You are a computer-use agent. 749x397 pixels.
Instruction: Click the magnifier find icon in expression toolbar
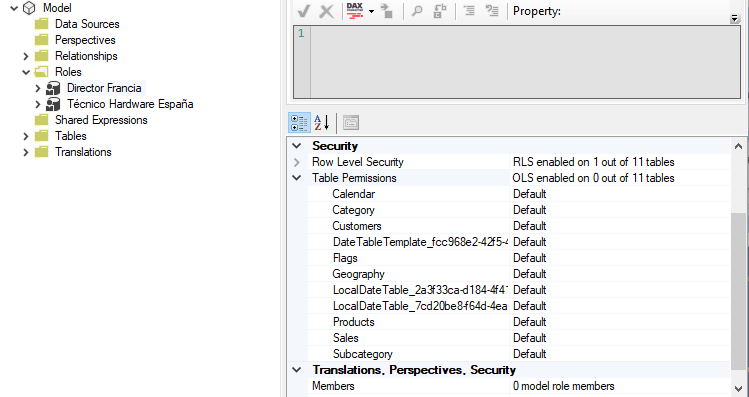click(x=417, y=11)
